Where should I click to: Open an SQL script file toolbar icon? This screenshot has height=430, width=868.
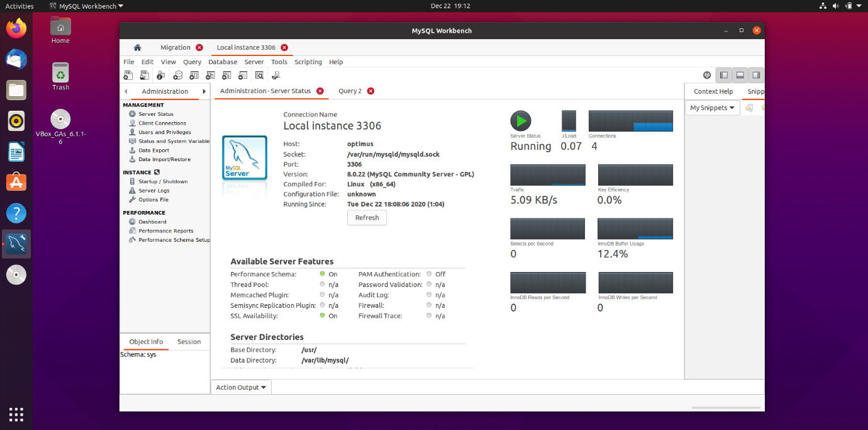click(145, 76)
